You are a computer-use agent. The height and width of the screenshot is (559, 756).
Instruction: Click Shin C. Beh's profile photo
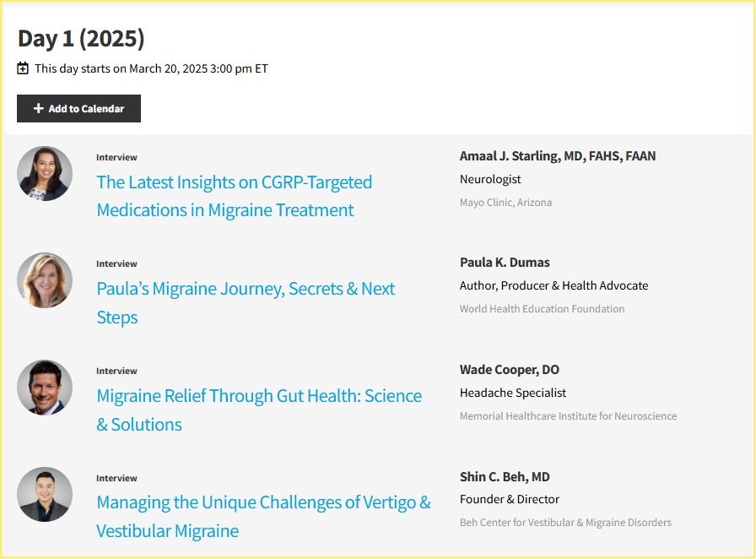[45, 494]
